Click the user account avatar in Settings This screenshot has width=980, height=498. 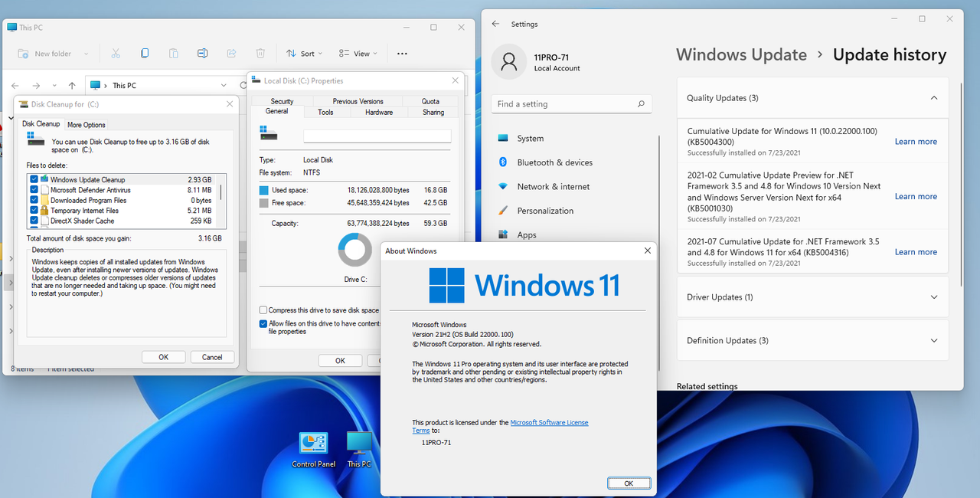click(x=509, y=62)
